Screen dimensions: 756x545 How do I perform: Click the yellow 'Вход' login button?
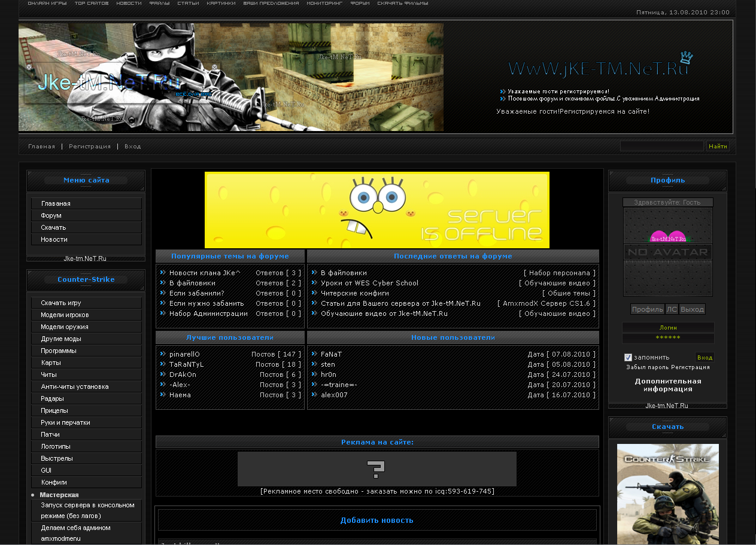[705, 357]
